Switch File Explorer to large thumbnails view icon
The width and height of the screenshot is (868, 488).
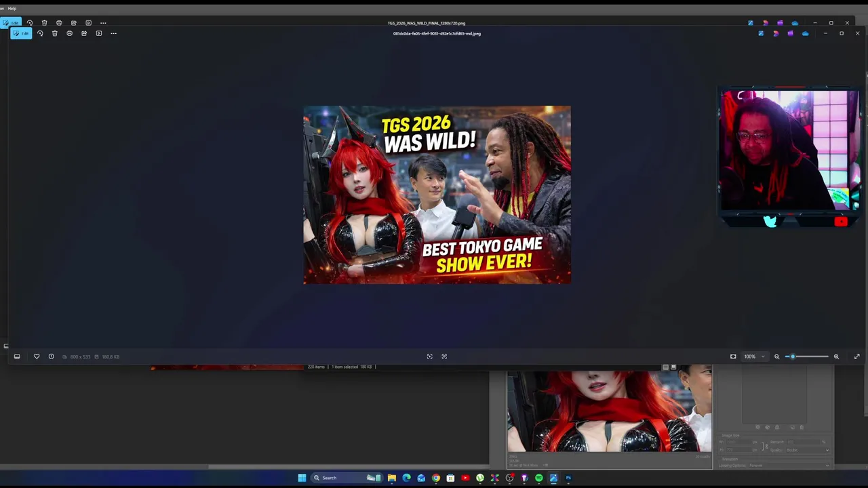(673, 367)
